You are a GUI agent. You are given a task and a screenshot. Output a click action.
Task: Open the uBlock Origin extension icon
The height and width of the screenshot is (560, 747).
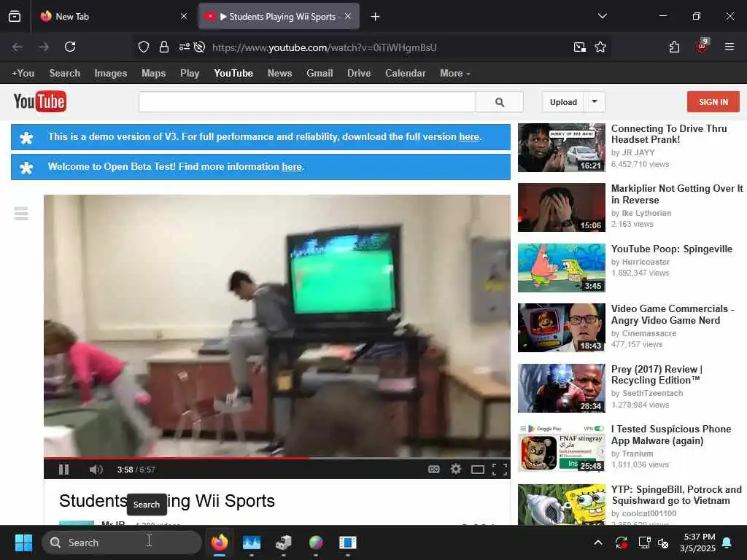702,46
